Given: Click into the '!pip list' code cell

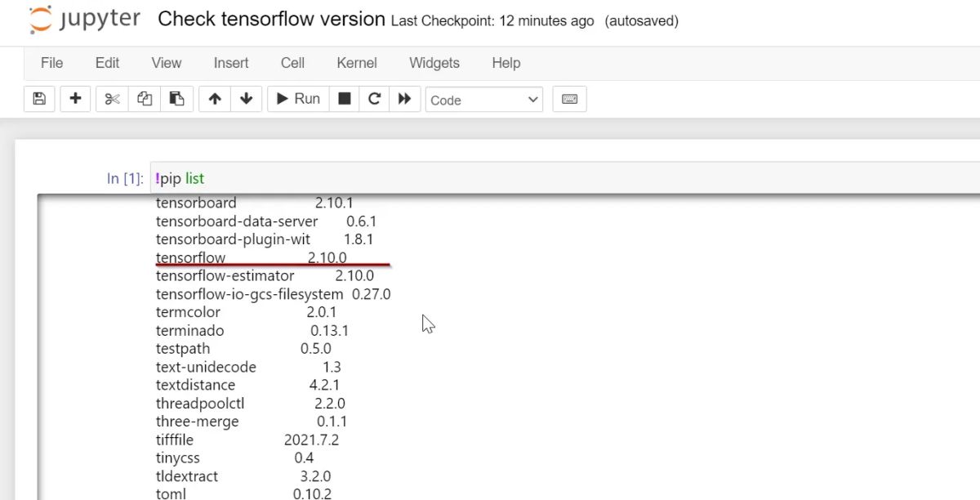Looking at the screenshot, I should tap(565, 178).
